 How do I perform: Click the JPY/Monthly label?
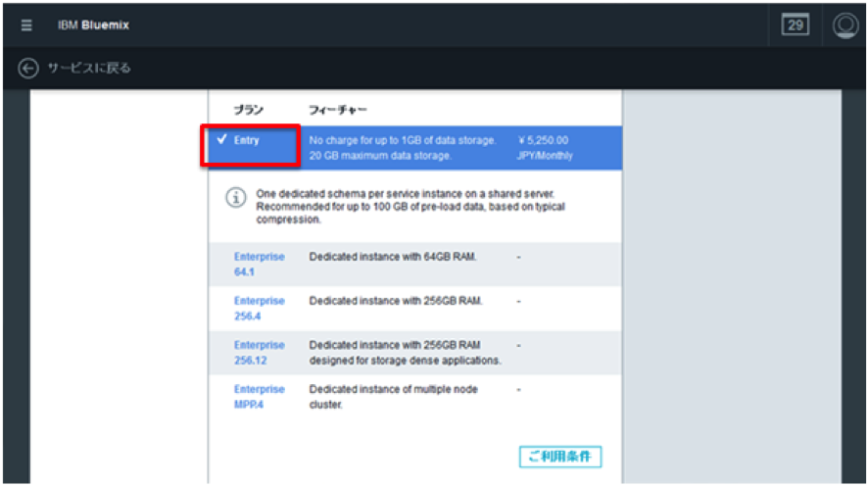pyautogui.click(x=545, y=156)
